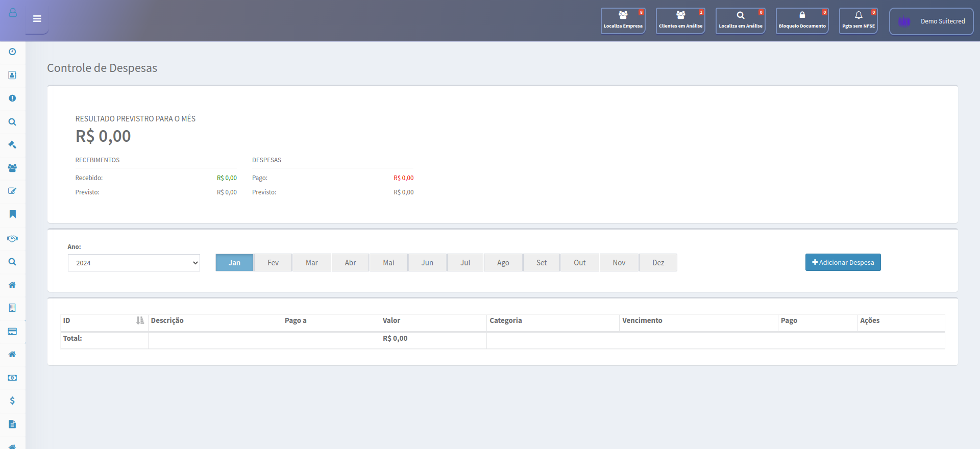Click the Adicionar Despesa button
980x449 pixels.
click(x=843, y=262)
